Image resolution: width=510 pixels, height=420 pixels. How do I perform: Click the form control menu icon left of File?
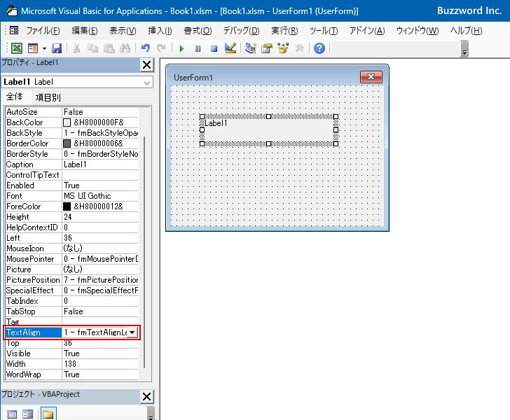14,31
